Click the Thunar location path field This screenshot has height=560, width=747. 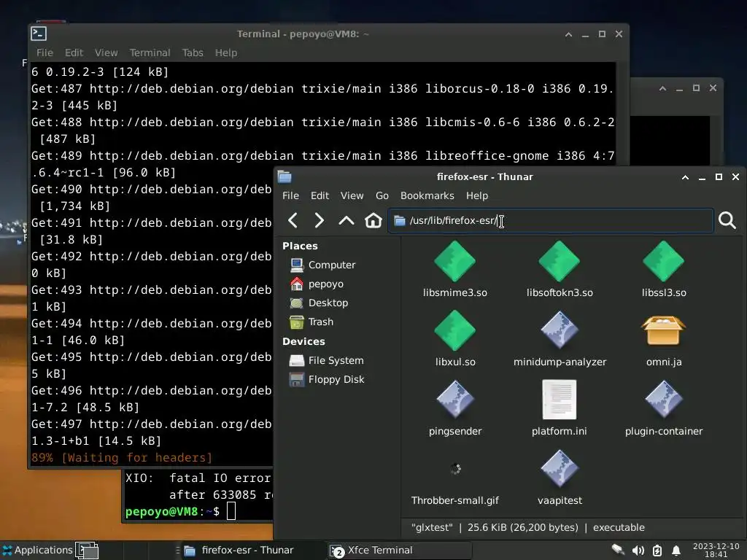tap(551, 220)
